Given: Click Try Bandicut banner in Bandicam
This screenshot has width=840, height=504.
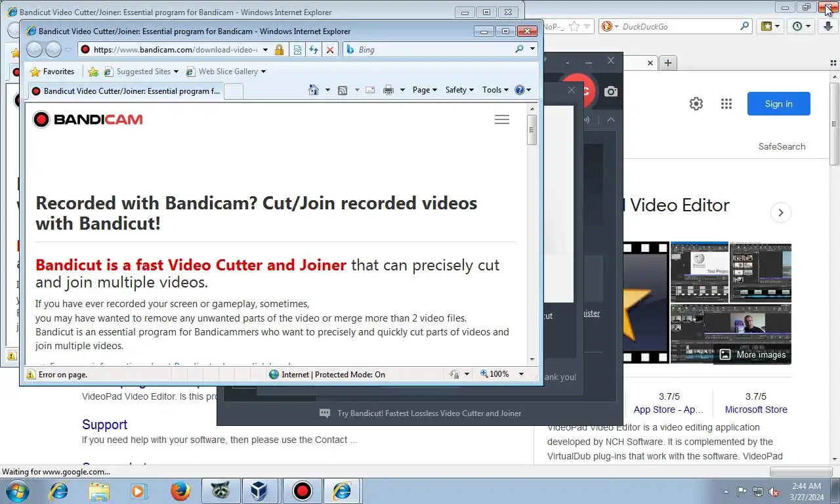Looking at the screenshot, I should pos(420,413).
